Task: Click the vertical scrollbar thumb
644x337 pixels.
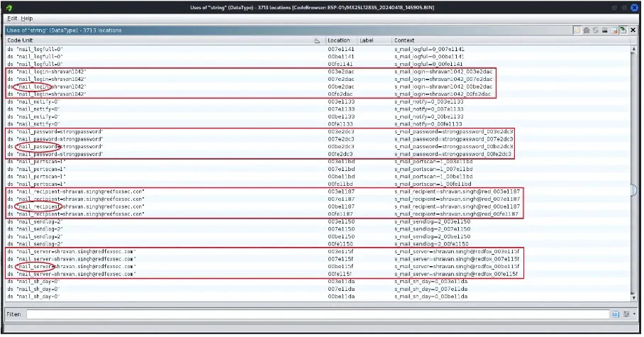Action: (635, 190)
